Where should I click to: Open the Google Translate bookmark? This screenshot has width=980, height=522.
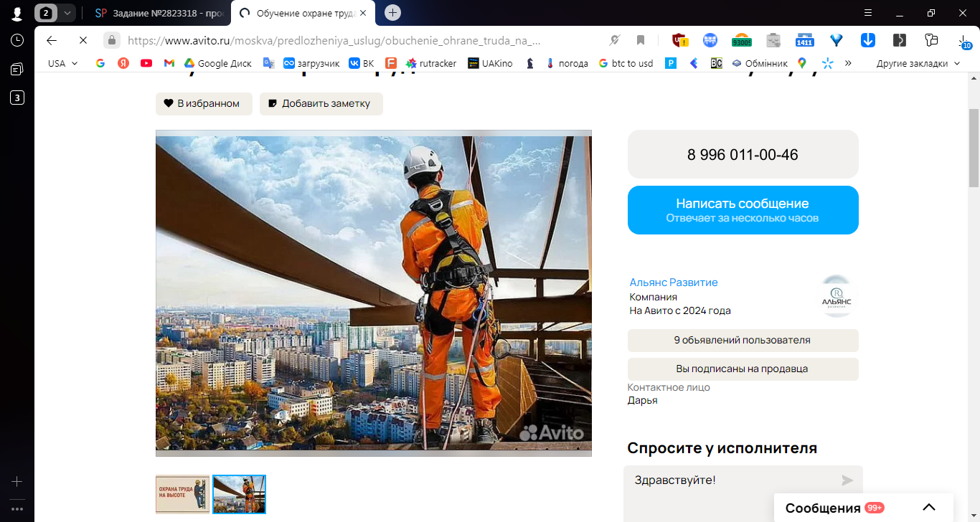click(269, 63)
